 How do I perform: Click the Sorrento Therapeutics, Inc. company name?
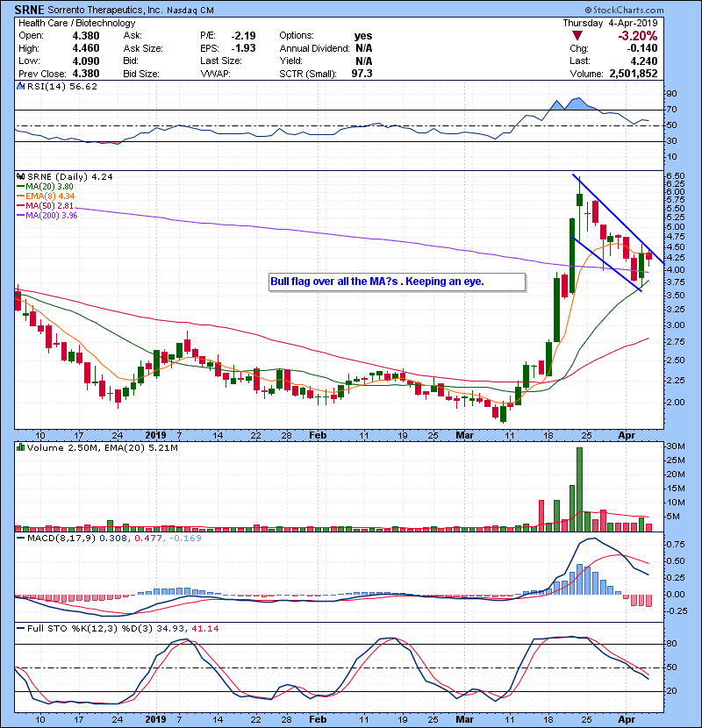click(x=105, y=11)
